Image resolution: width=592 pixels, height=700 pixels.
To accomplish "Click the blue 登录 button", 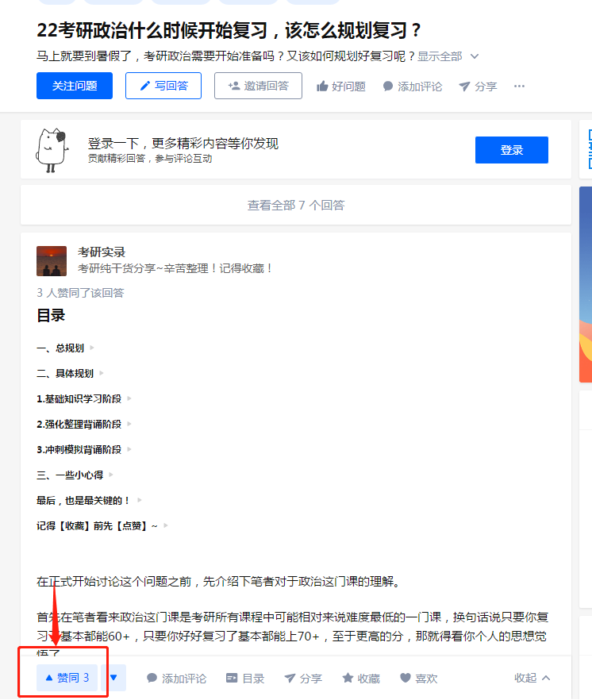I will (x=512, y=150).
